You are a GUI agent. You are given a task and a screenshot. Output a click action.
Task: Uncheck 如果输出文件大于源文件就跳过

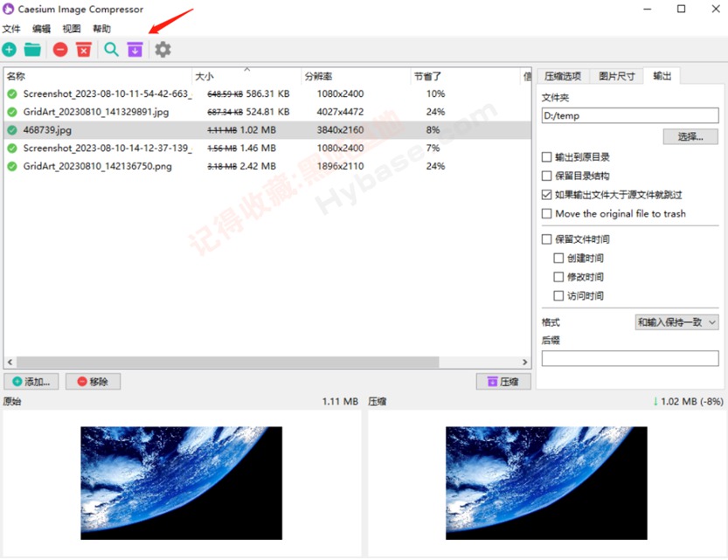pyautogui.click(x=546, y=195)
